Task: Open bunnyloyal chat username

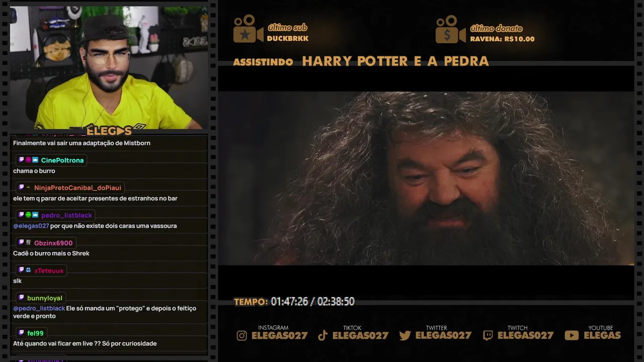Action: click(45, 298)
